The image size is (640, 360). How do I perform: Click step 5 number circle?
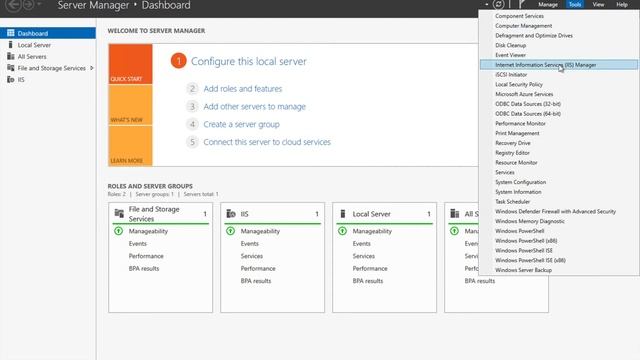(x=192, y=142)
